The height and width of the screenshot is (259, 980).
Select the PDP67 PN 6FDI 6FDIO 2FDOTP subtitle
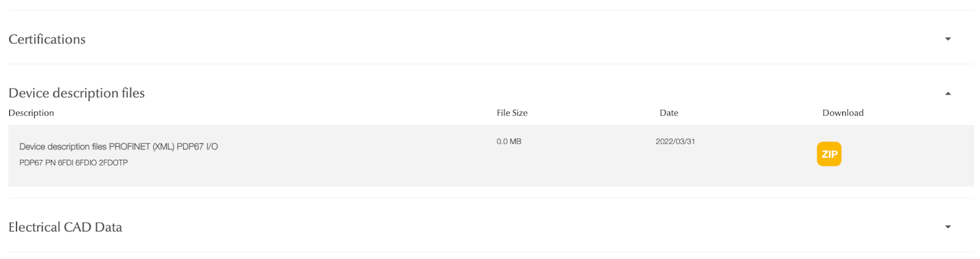click(x=73, y=163)
